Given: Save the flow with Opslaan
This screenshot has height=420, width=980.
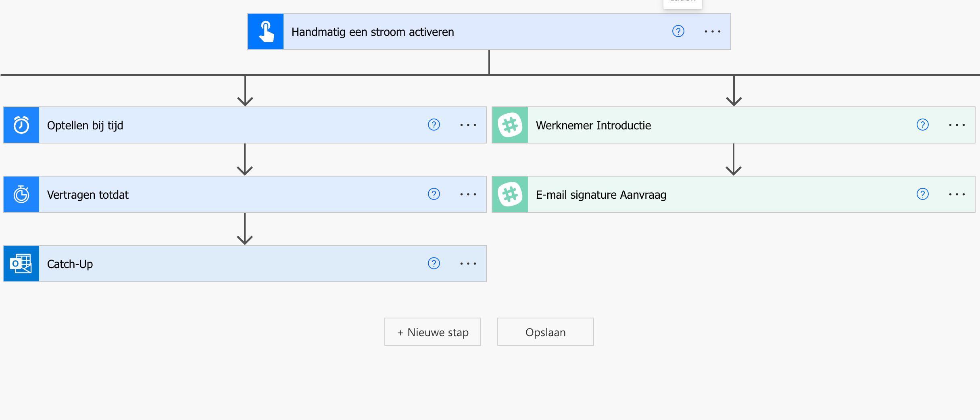Looking at the screenshot, I should 545,332.
